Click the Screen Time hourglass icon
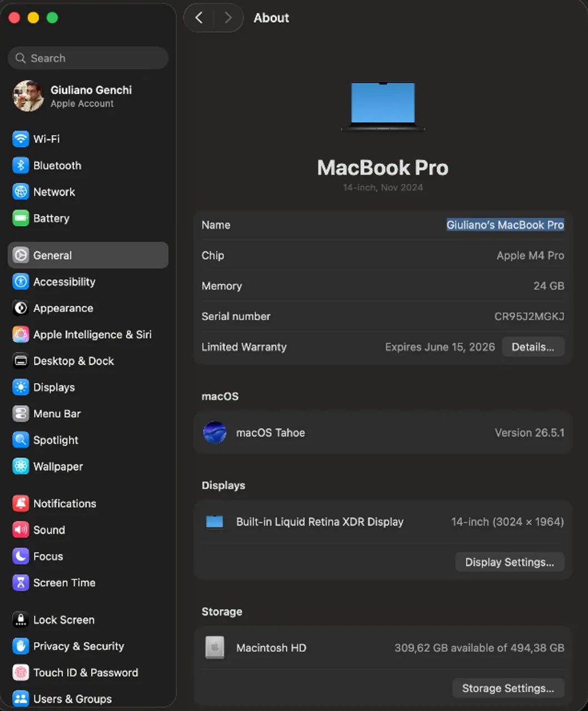This screenshot has height=711, width=588. 21,583
